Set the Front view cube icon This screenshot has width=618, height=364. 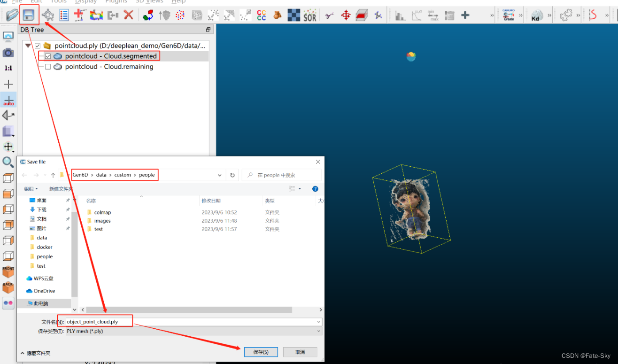(x=8, y=271)
